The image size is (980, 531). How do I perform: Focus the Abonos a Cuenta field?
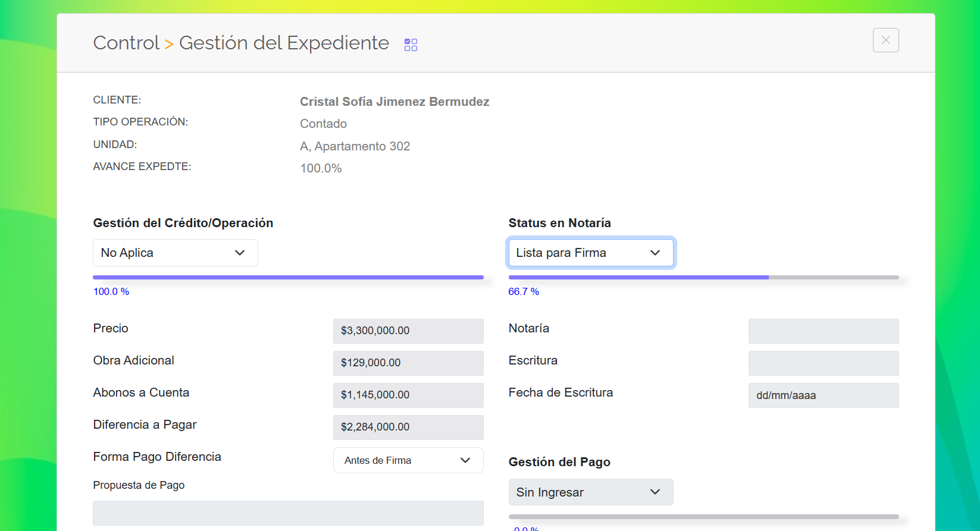[408, 395]
